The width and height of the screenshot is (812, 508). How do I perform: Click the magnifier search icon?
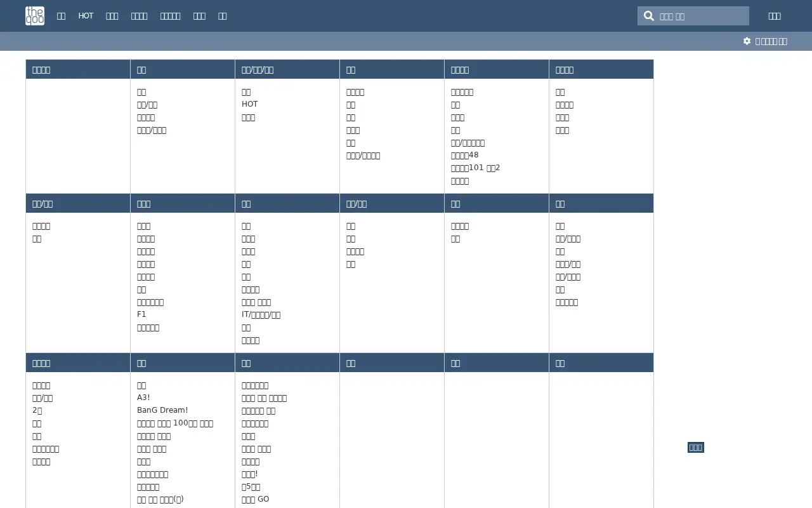(648, 16)
